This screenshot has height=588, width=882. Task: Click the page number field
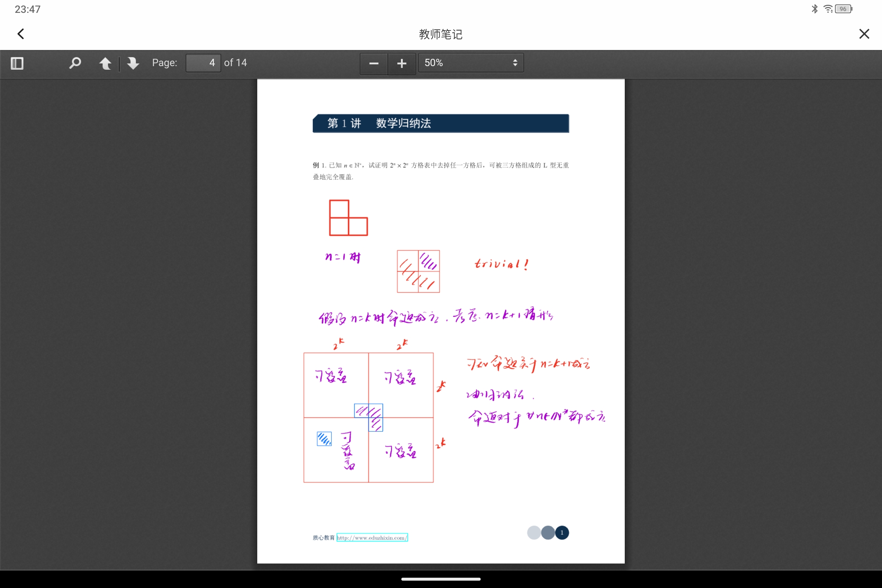point(203,62)
